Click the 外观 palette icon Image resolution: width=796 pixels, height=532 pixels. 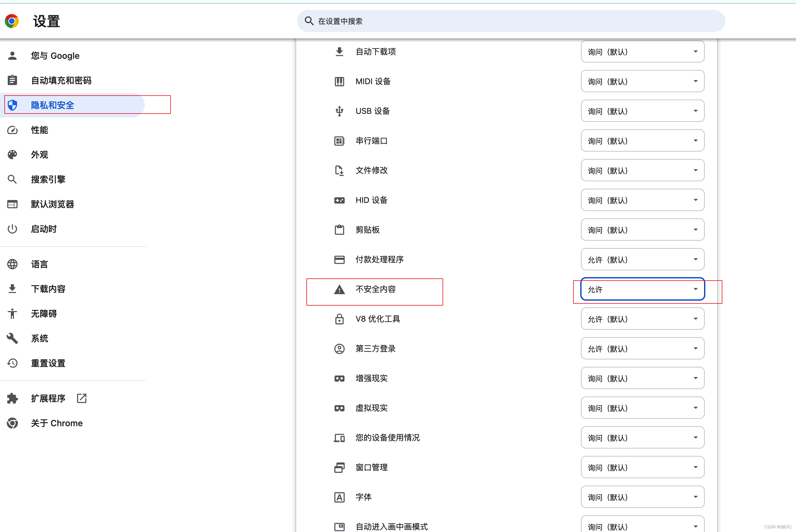(13, 155)
